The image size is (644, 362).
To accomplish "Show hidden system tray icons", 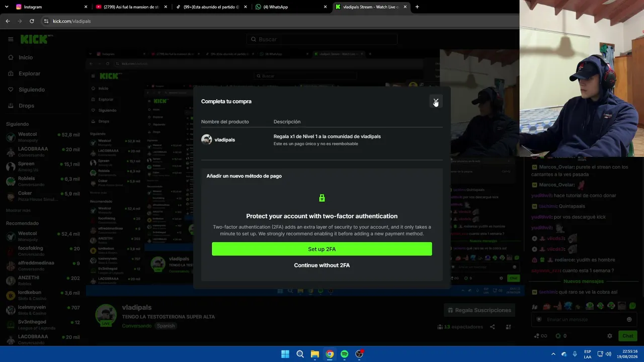I will pyautogui.click(x=553, y=354).
